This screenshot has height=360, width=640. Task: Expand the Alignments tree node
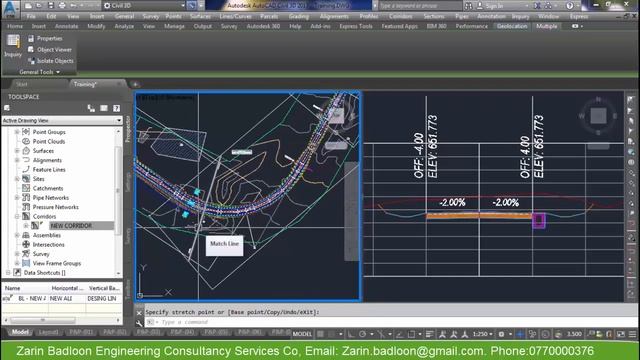(x=17, y=160)
